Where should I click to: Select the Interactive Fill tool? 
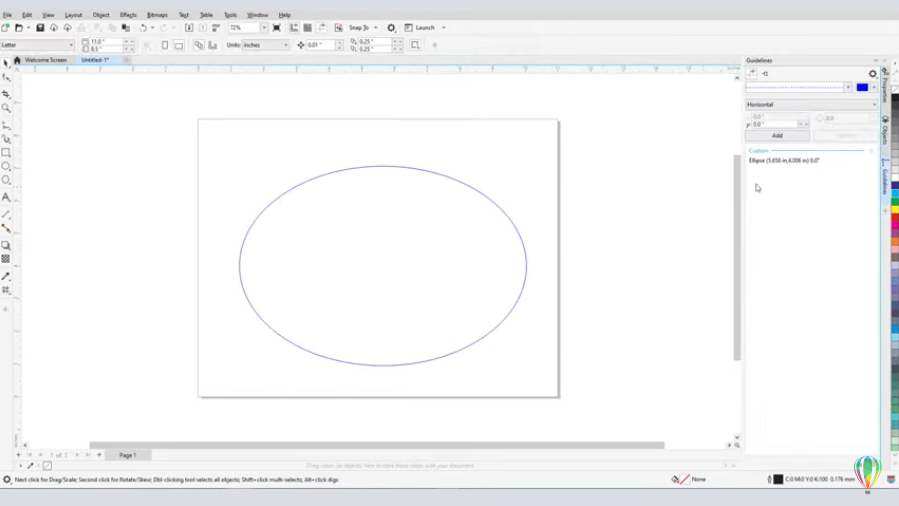click(6, 290)
